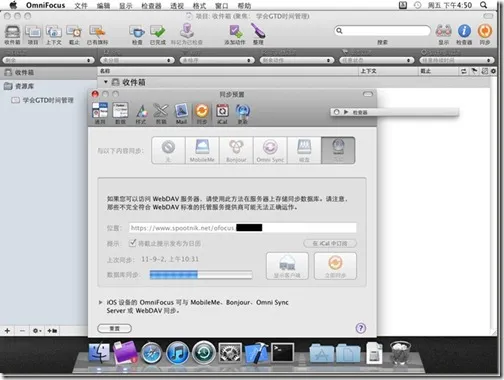Click the Mark Reviewed stamp icon
Viewport: 504px width, 380px height.
coord(187,34)
